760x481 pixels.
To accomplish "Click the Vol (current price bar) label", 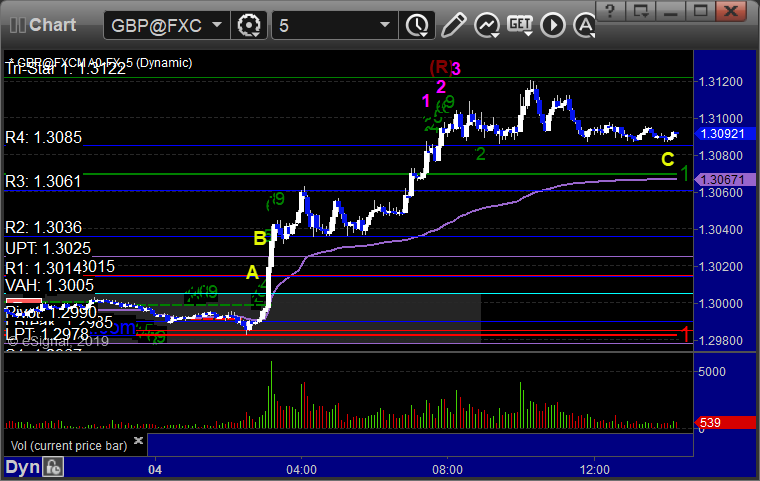I will (x=69, y=446).
